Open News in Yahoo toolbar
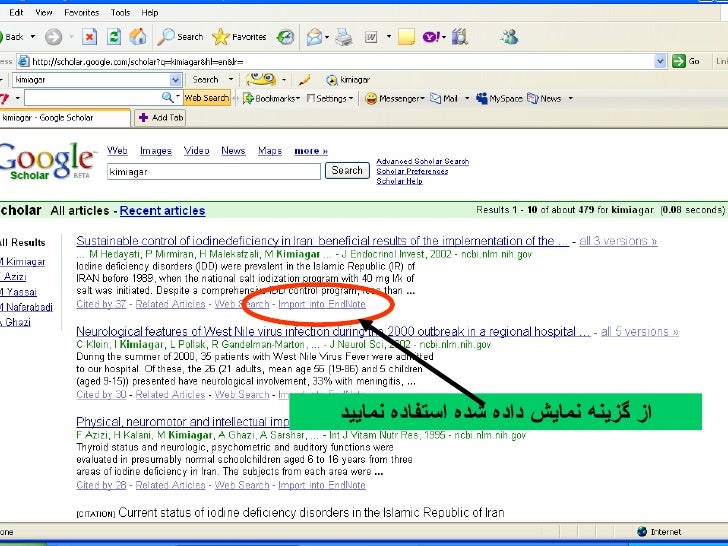728x546 pixels. coord(545,98)
